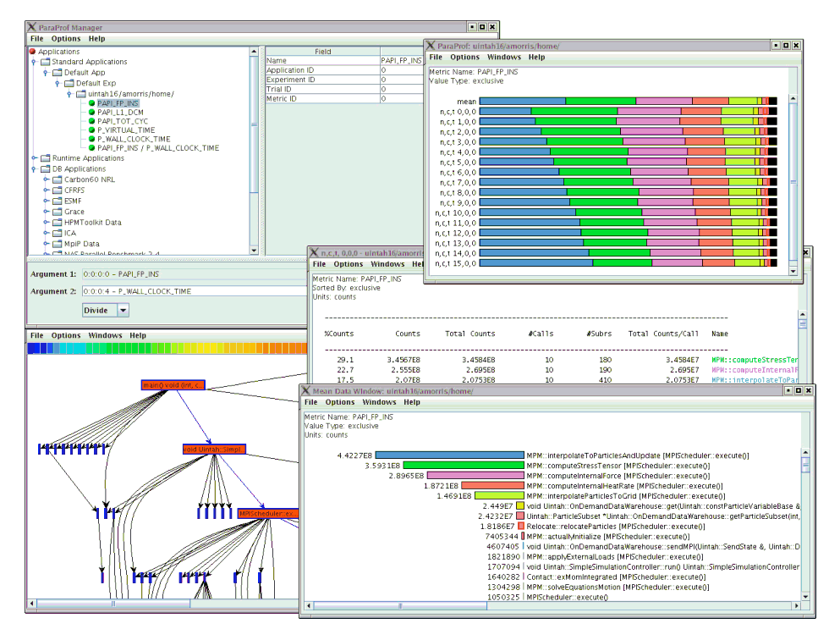Collapse the Default Exp tree node
The height and width of the screenshot is (629, 840).
[58, 84]
